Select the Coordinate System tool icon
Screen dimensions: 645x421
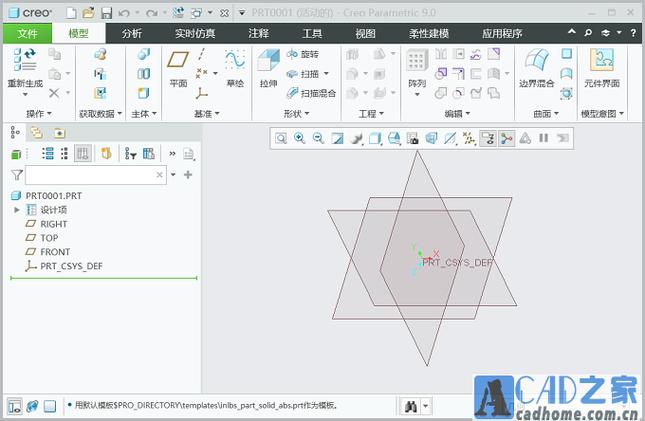202,93
